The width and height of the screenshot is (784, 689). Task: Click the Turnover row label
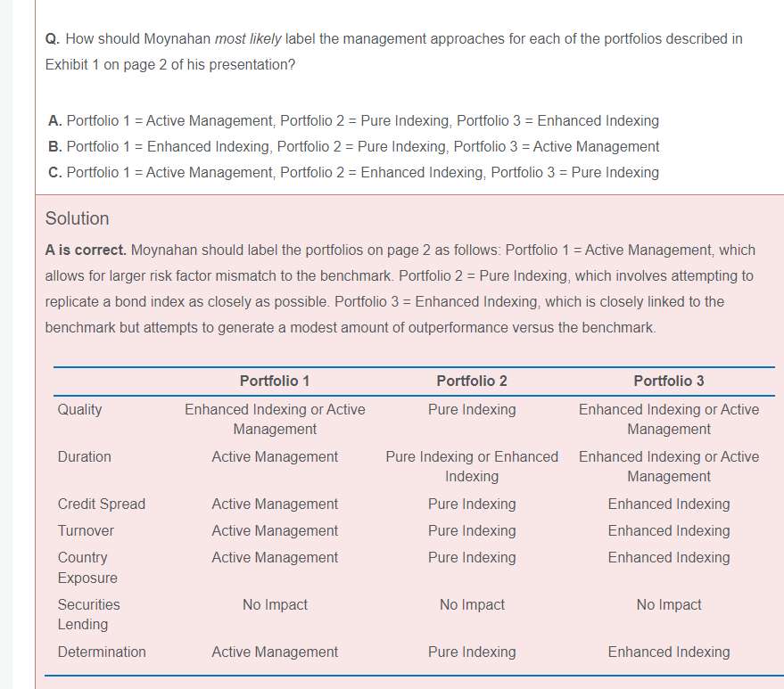coord(87,530)
